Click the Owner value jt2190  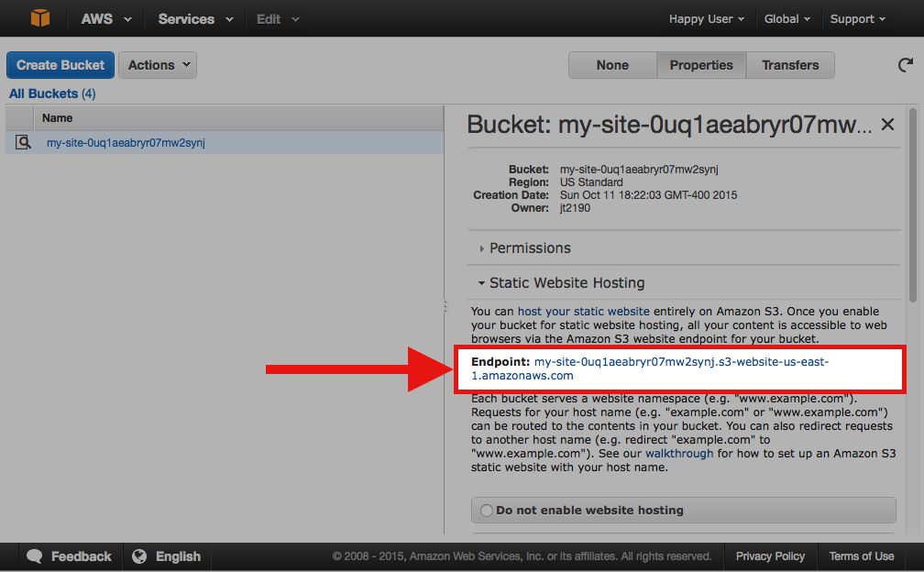click(x=575, y=208)
